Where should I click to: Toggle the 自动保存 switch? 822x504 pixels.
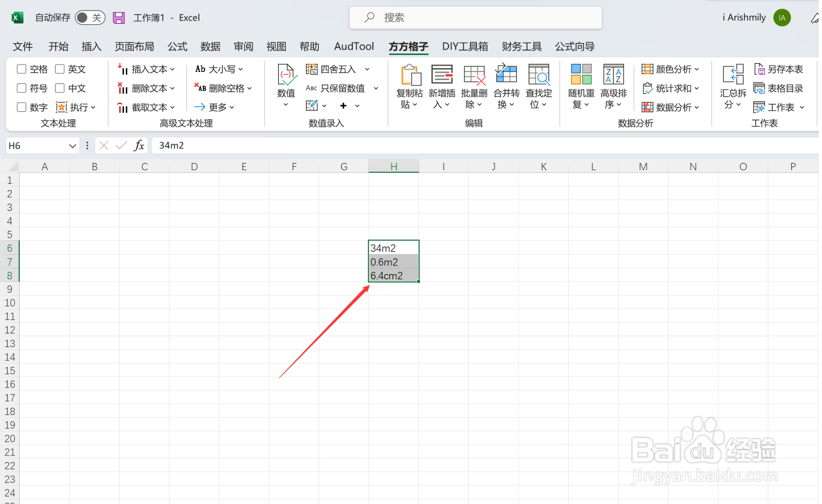point(90,18)
